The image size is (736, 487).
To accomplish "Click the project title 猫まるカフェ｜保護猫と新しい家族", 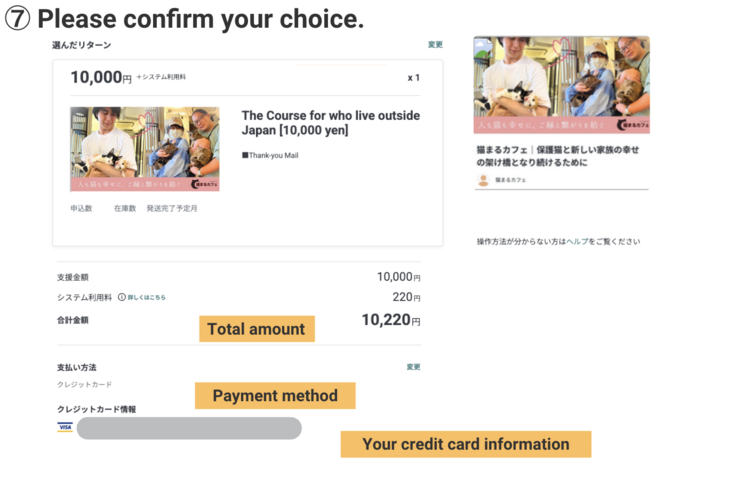I will [557, 156].
